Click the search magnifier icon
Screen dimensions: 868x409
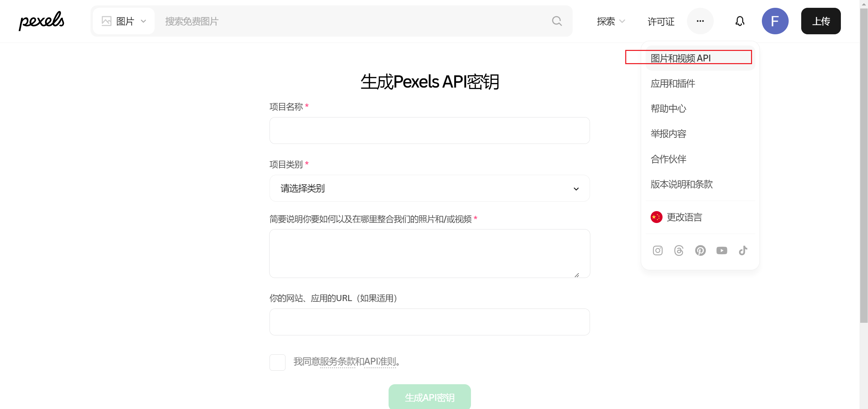[x=557, y=21]
